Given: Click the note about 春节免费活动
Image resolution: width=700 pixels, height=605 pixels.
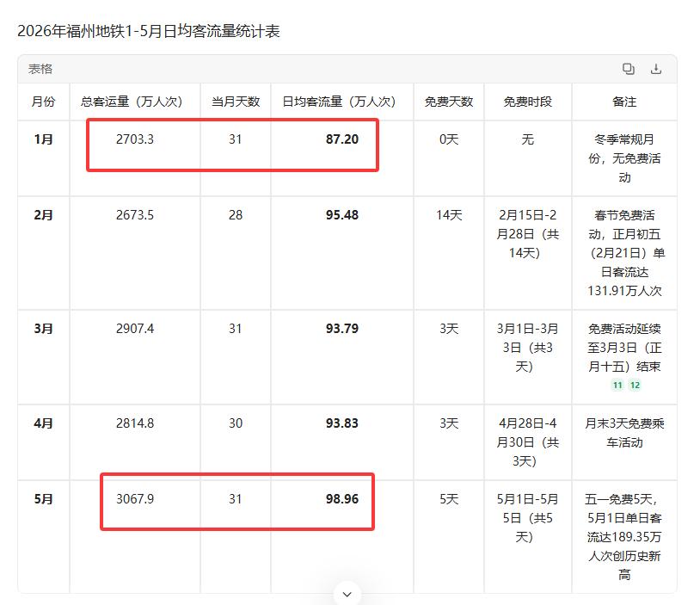Looking at the screenshot, I should click(624, 253).
